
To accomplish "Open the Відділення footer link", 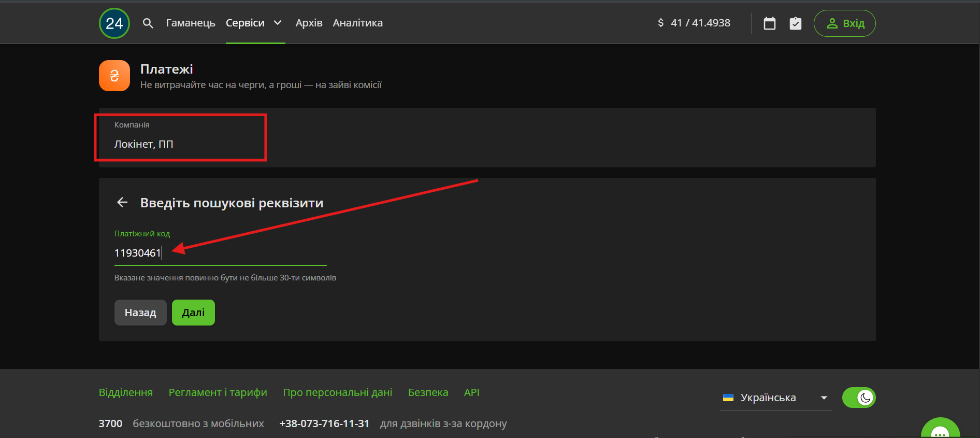I will [126, 392].
